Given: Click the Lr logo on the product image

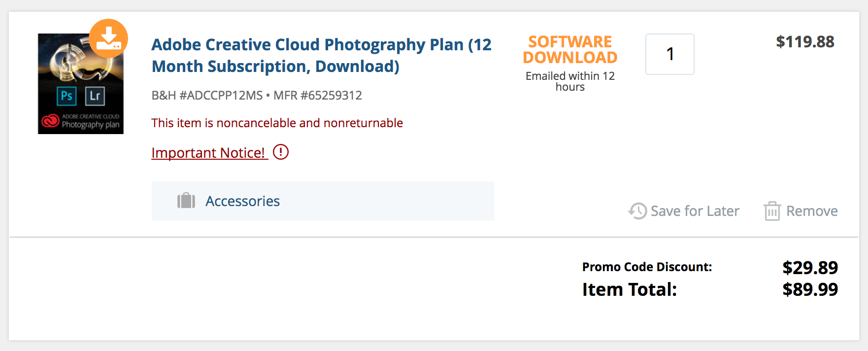Looking at the screenshot, I should point(96,97).
